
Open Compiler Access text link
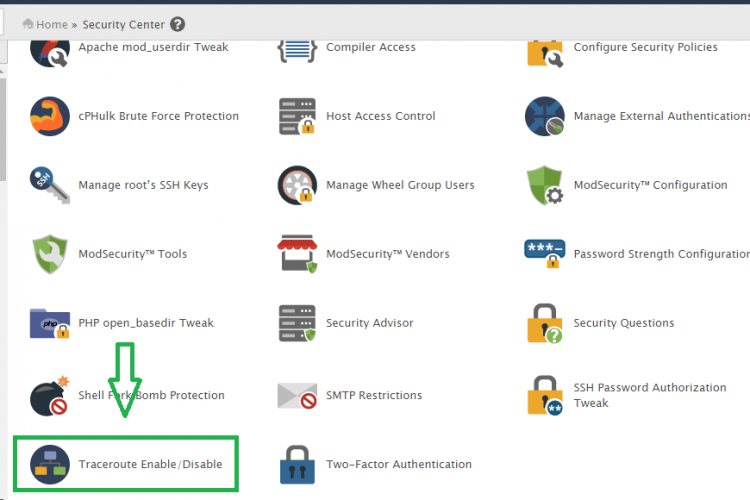coord(371,47)
